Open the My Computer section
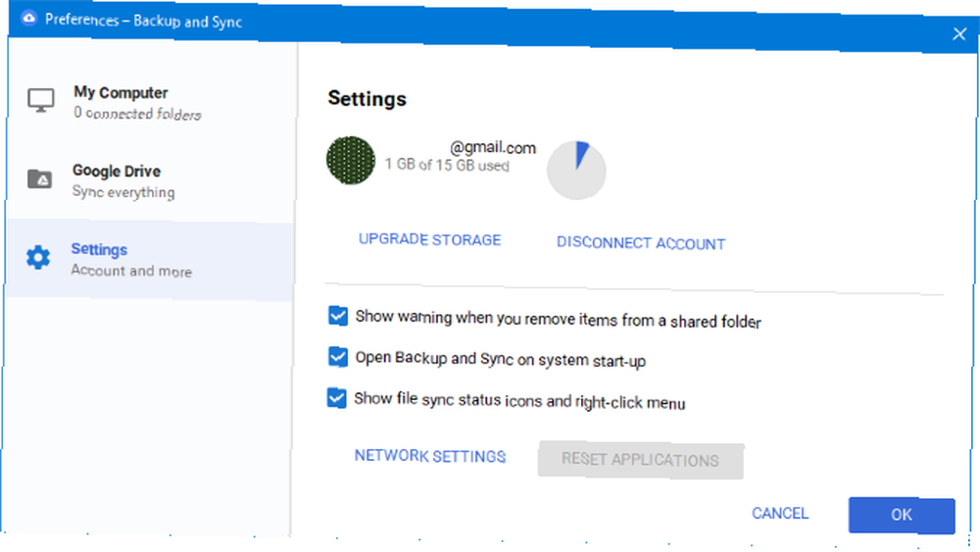This screenshot has width=980, height=552. 150,103
